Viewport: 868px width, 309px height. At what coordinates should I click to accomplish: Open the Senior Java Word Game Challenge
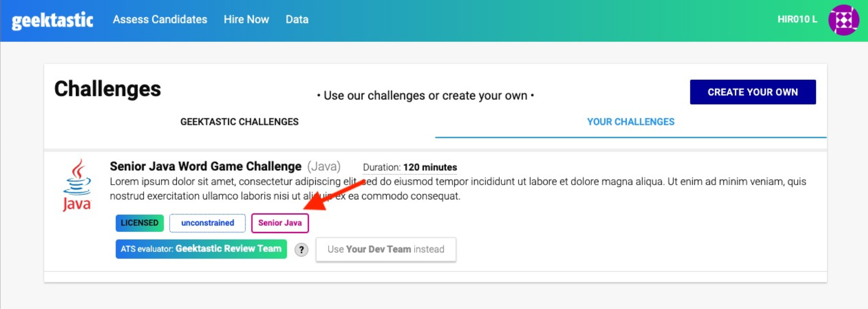point(205,166)
